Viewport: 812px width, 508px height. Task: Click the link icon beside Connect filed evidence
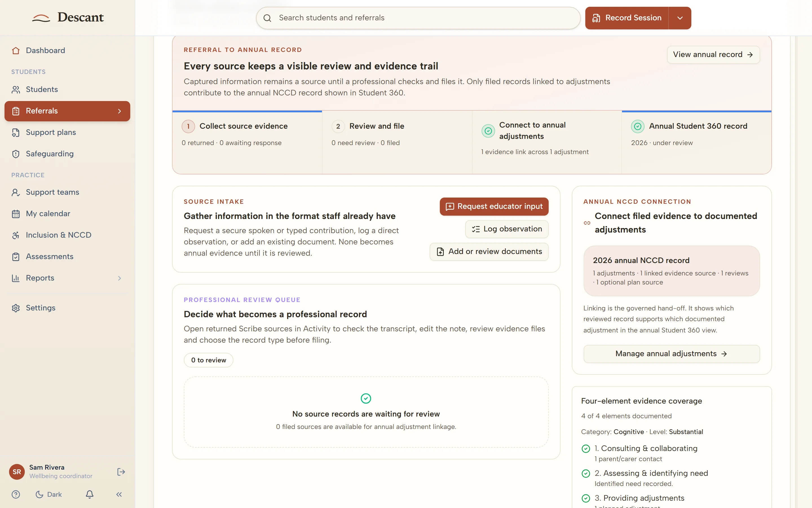pos(587,223)
